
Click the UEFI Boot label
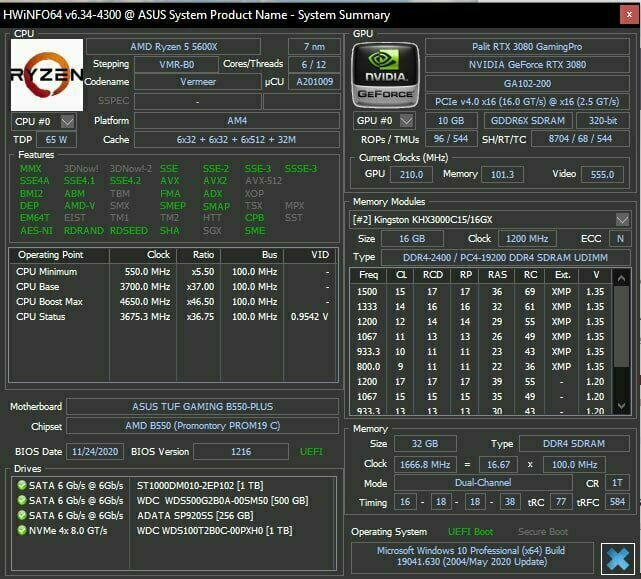pyautogui.click(x=471, y=532)
